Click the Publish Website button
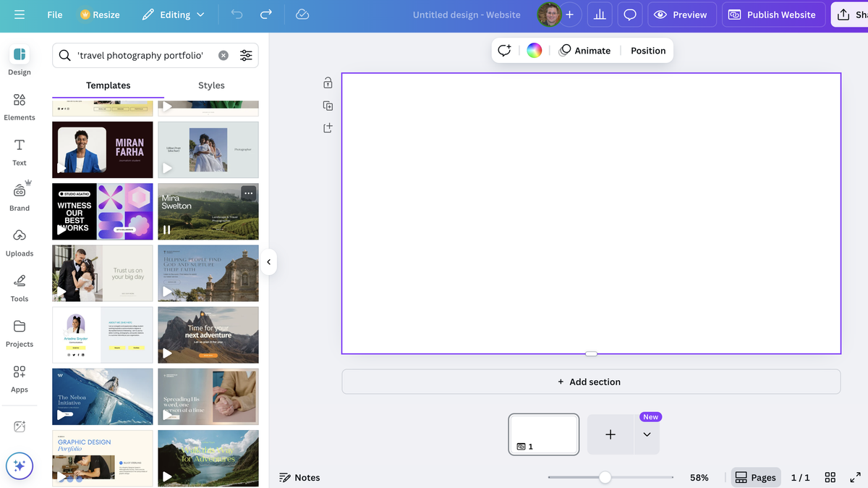 click(x=773, y=14)
